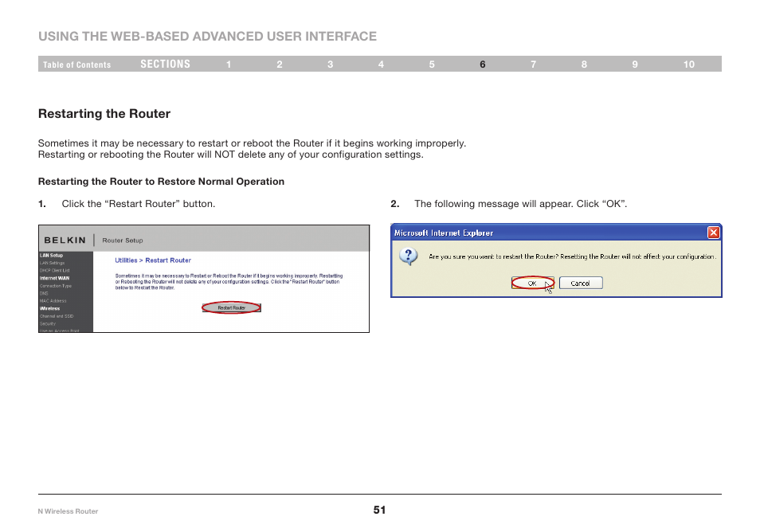
Task: Jump to section 9
Action: pyautogui.click(x=635, y=65)
